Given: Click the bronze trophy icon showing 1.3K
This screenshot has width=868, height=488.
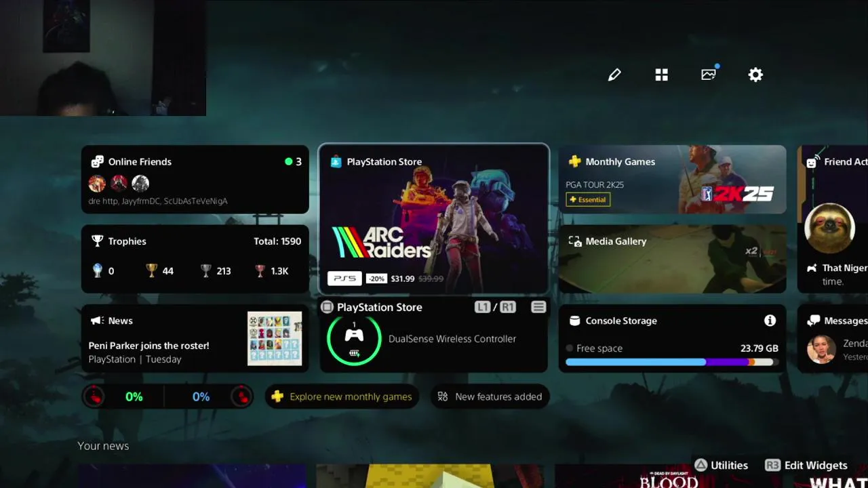Looking at the screenshot, I should (260, 270).
